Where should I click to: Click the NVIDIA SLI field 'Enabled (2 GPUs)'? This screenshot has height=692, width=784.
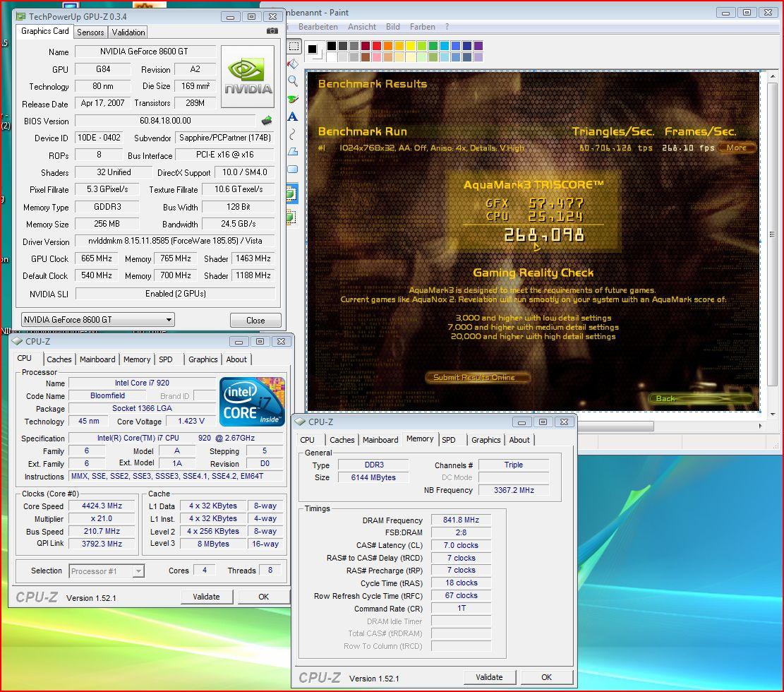pyautogui.click(x=176, y=294)
